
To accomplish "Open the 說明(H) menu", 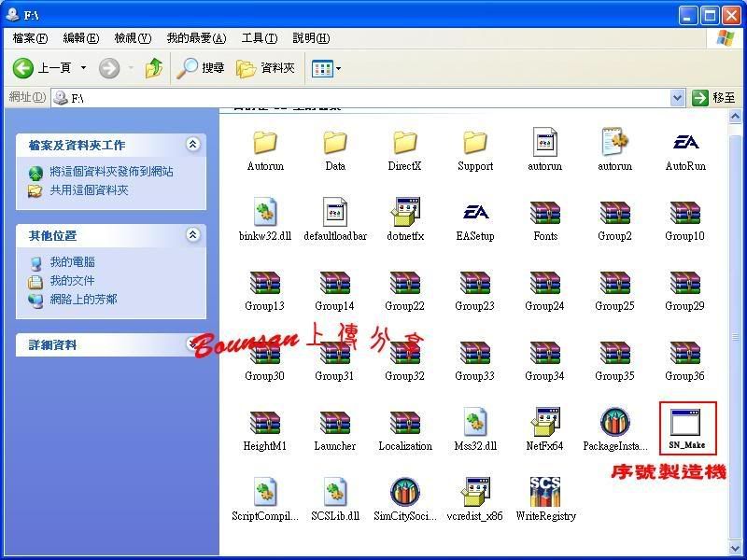I will click(x=311, y=38).
